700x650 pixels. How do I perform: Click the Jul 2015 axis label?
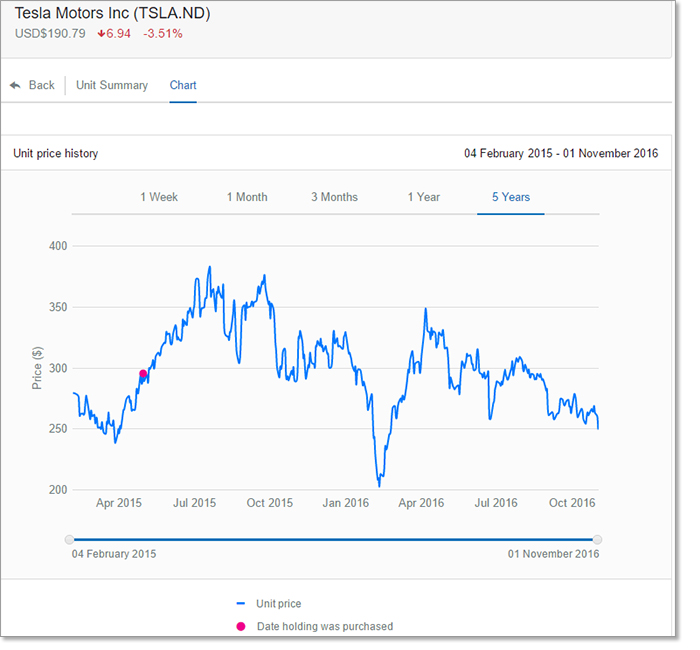(194, 503)
